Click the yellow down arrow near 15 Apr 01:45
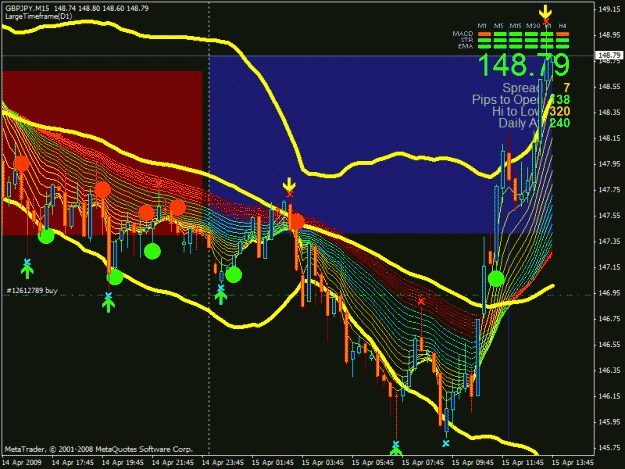 coord(289,184)
